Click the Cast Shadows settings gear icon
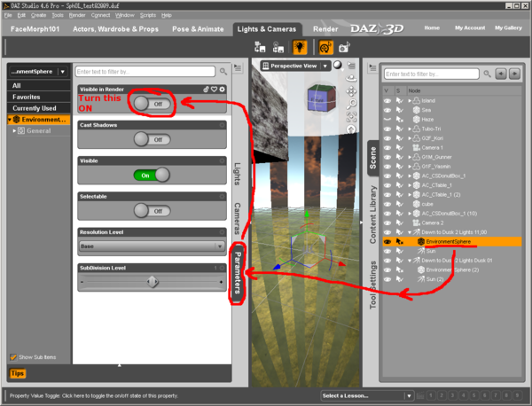Image resolution: width=532 pixels, height=406 pixels. (222, 125)
